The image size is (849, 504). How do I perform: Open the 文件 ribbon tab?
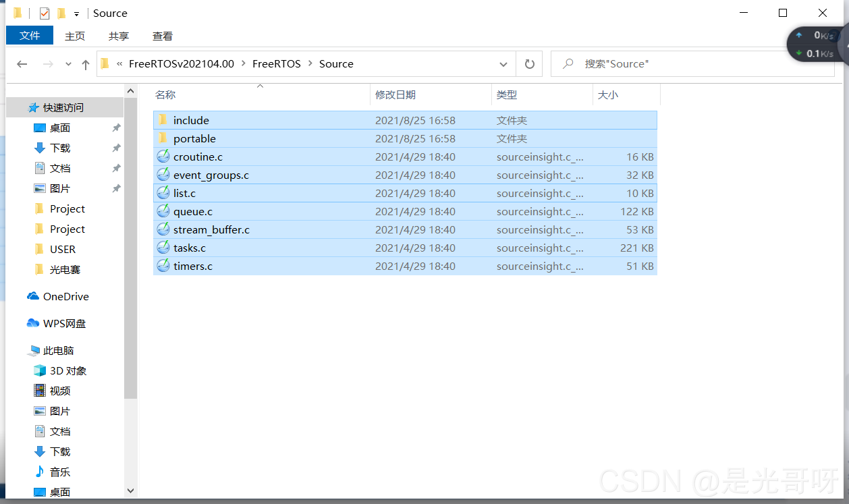click(x=30, y=36)
